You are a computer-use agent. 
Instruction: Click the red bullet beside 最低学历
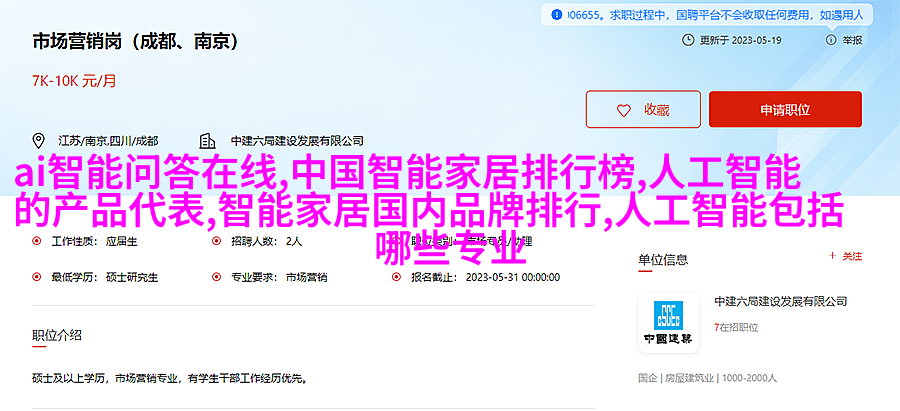pos(37,277)
